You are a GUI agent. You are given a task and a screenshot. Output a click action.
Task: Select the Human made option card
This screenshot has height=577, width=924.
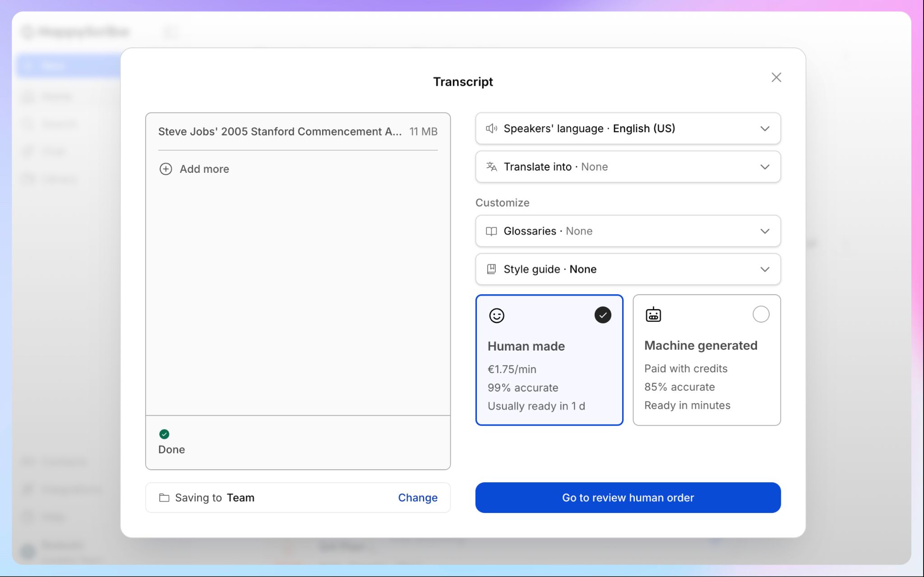point(549,360)
